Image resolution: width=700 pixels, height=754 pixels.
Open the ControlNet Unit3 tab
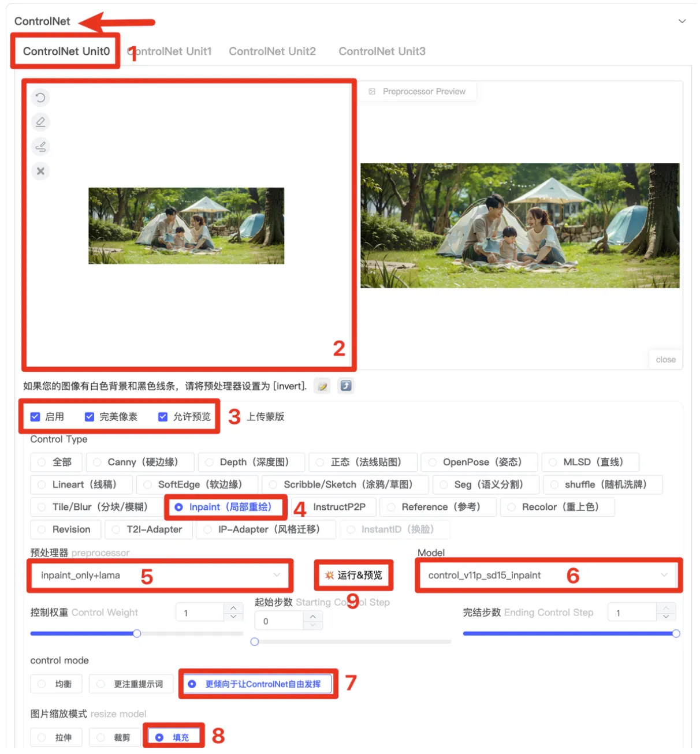(382, 51)
